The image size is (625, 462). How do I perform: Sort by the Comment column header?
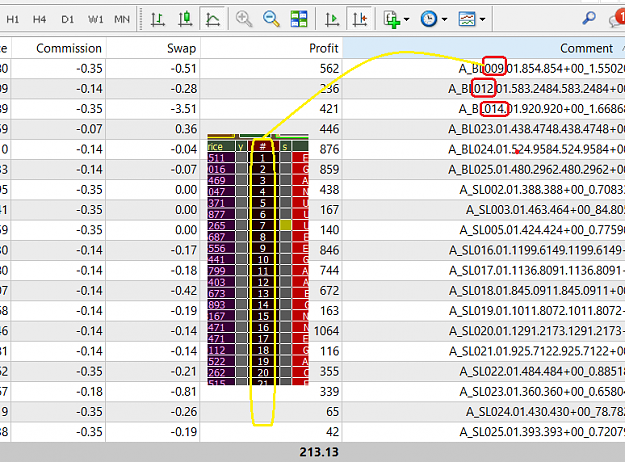tap(586, 48)
